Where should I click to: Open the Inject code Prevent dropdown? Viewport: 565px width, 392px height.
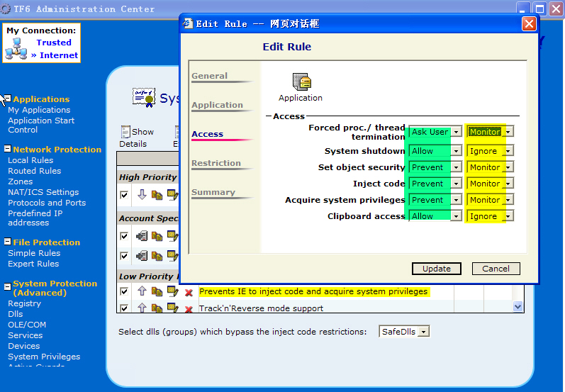tap(435, 184)
